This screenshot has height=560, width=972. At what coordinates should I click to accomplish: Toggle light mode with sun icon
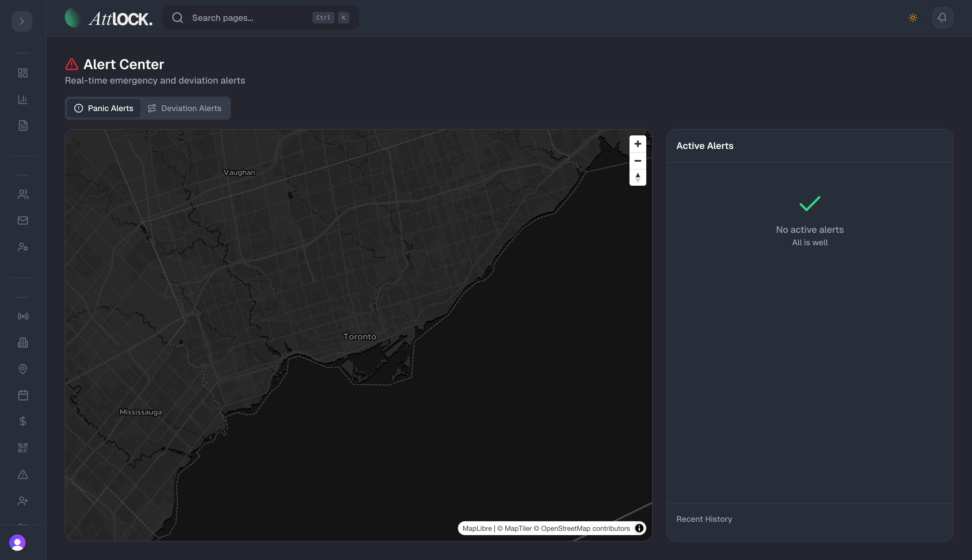913,18
